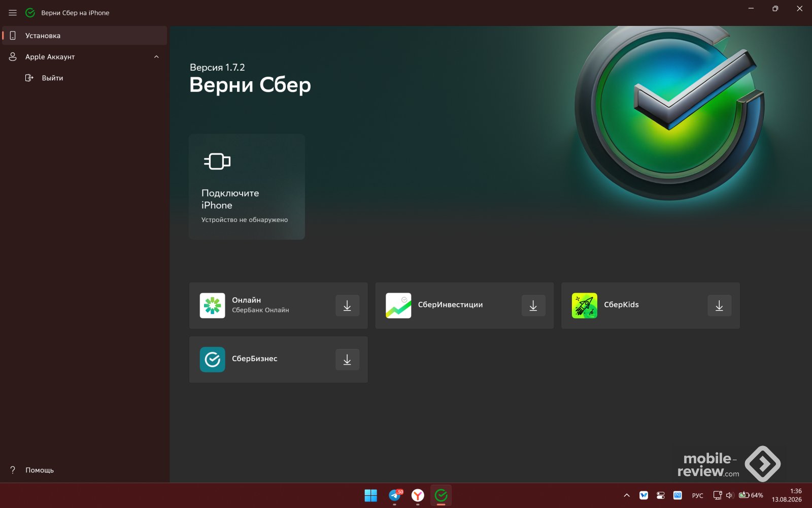
Task: Click the Версия 1.7.2 text
Action: (x=217, y=67)
